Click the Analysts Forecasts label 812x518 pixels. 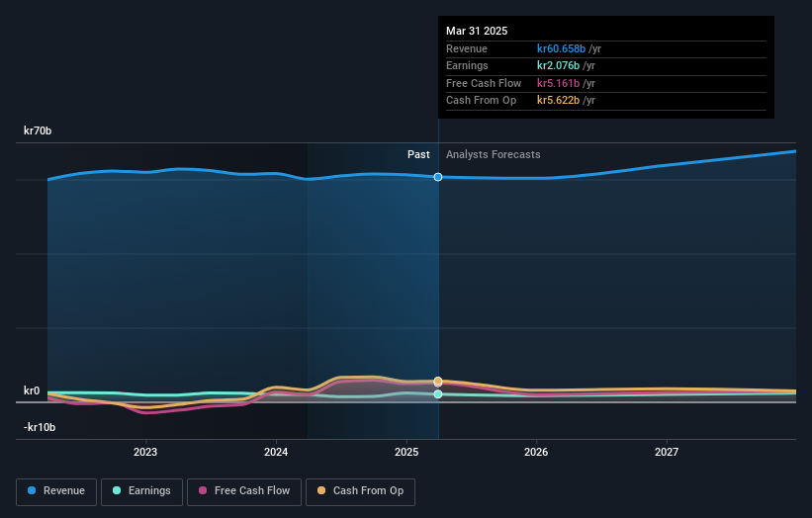point(493,155)
